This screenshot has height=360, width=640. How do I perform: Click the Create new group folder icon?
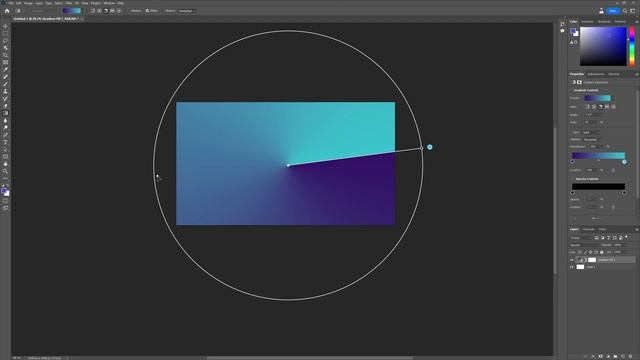tap(616, 356)
